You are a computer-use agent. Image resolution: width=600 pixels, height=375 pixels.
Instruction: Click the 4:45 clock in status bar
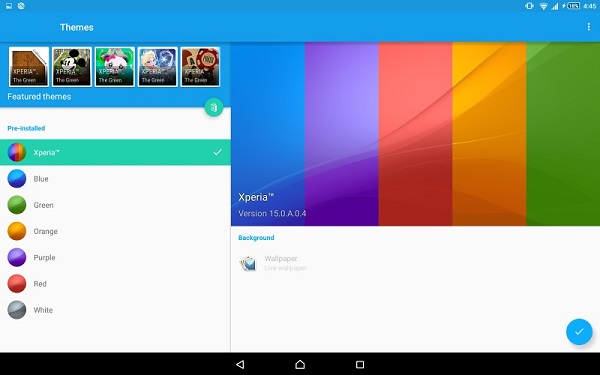590,6
